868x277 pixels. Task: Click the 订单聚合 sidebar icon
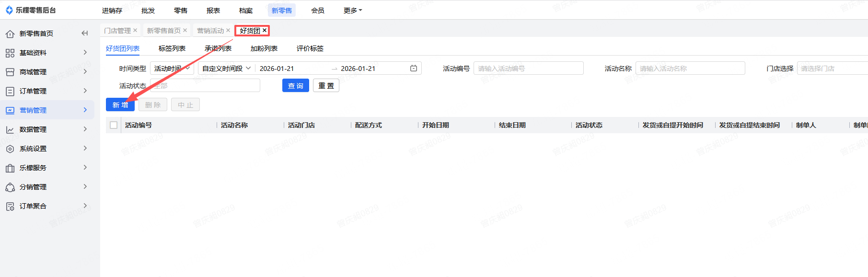pos(10,206)
